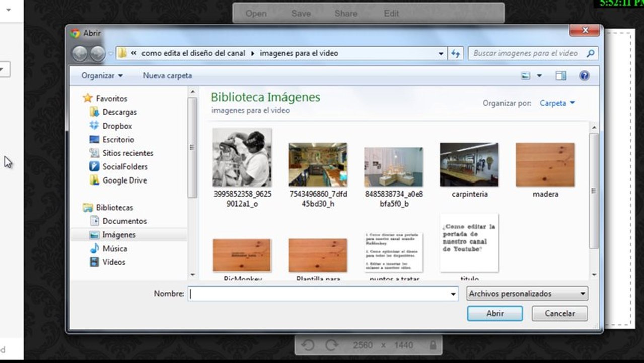Click the 1440 height value below dialog
The height and width of the screenshot is (363, 644).
click(x=404, y=345)
